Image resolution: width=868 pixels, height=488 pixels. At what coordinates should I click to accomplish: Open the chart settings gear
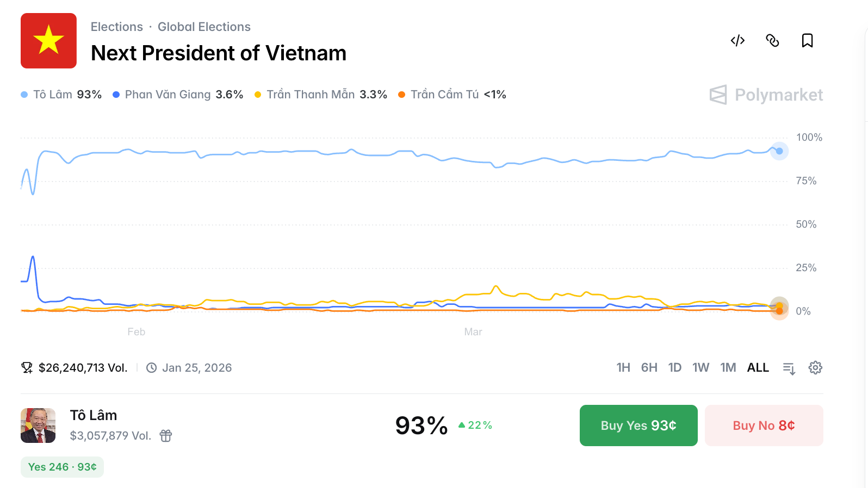(x=815, y=368)
